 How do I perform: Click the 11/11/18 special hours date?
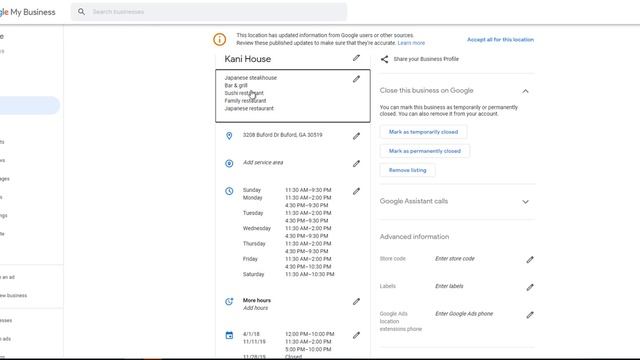(254, 342)
